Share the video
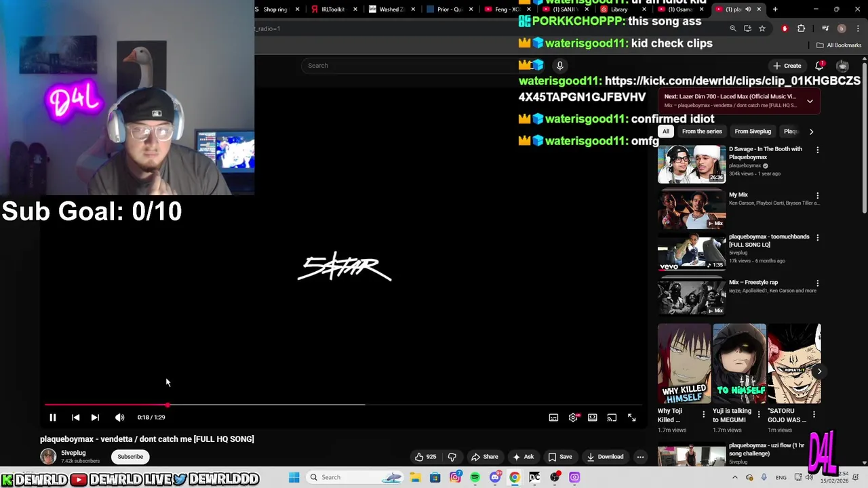Image resolution: width=868 pixels, height=488 pixels. (x=485, y=457)
